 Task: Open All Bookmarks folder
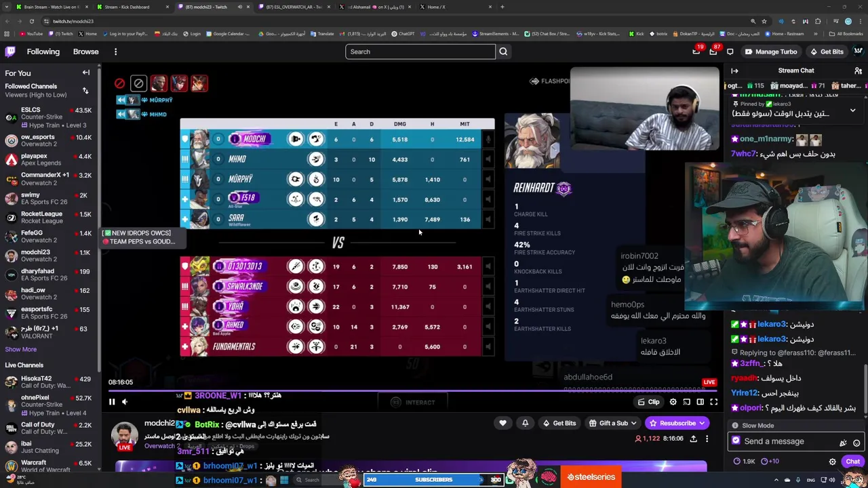click(x=846, y=34)
